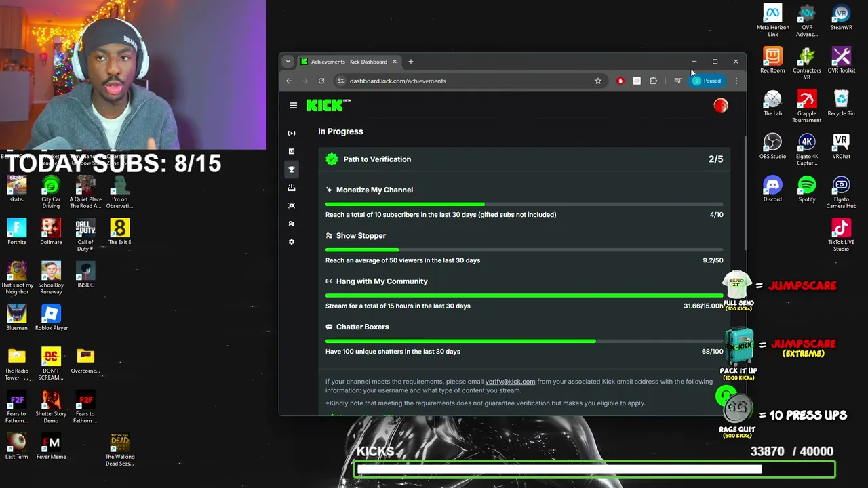Click the verify@kick.com email link
The width and height of the screenshot is (868, 488).
coord(510,381)
